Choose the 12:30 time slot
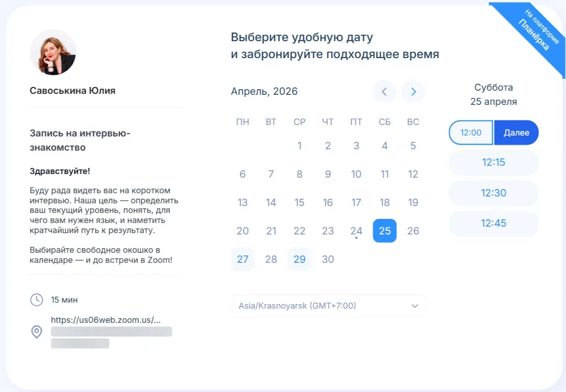Viewport: 566px width, 392px height. coord(493,193)
